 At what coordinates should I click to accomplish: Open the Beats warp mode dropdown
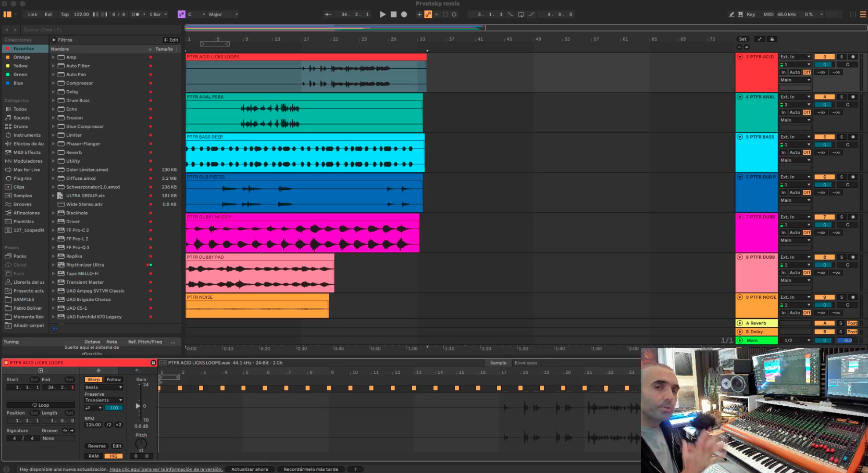pos(103,387)
